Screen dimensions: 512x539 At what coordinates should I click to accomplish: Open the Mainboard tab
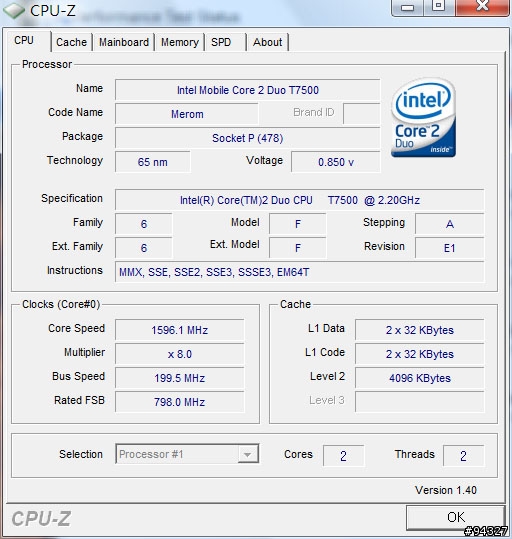coord(124,42)
